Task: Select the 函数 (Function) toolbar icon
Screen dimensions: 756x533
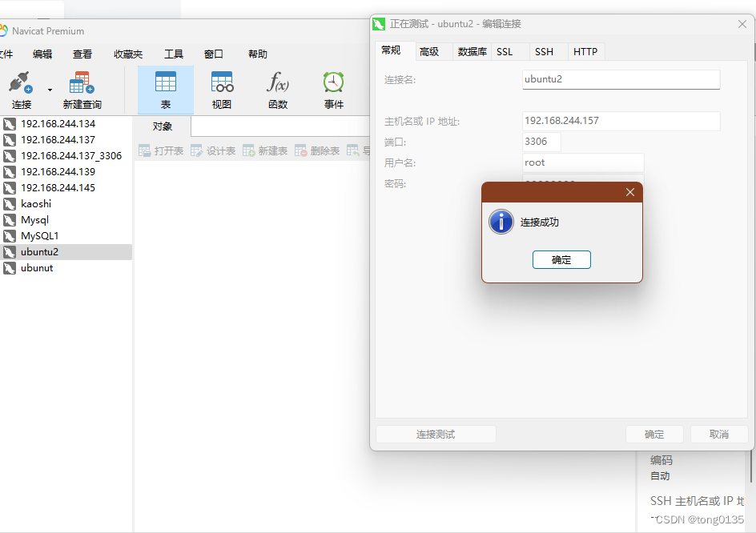Action: click(278, 82)
